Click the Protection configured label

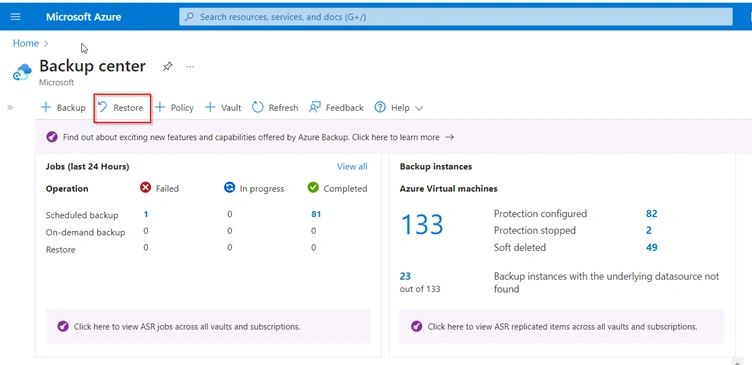coord(540,213)
